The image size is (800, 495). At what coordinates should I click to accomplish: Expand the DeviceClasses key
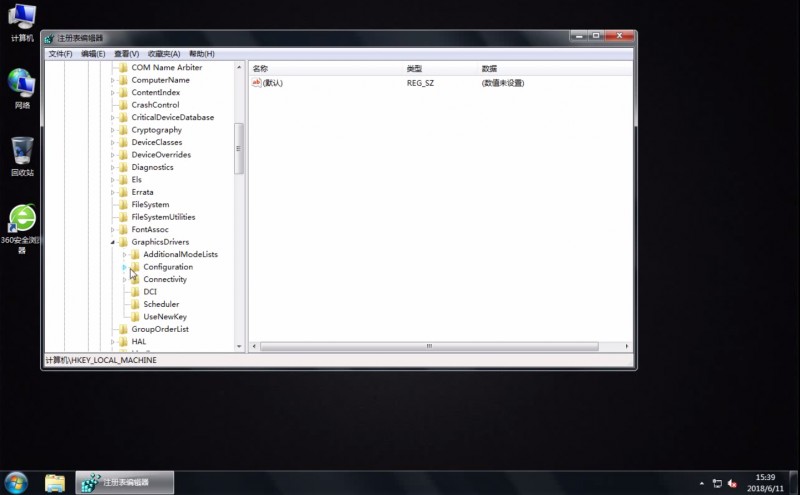(x=113, y=142)
